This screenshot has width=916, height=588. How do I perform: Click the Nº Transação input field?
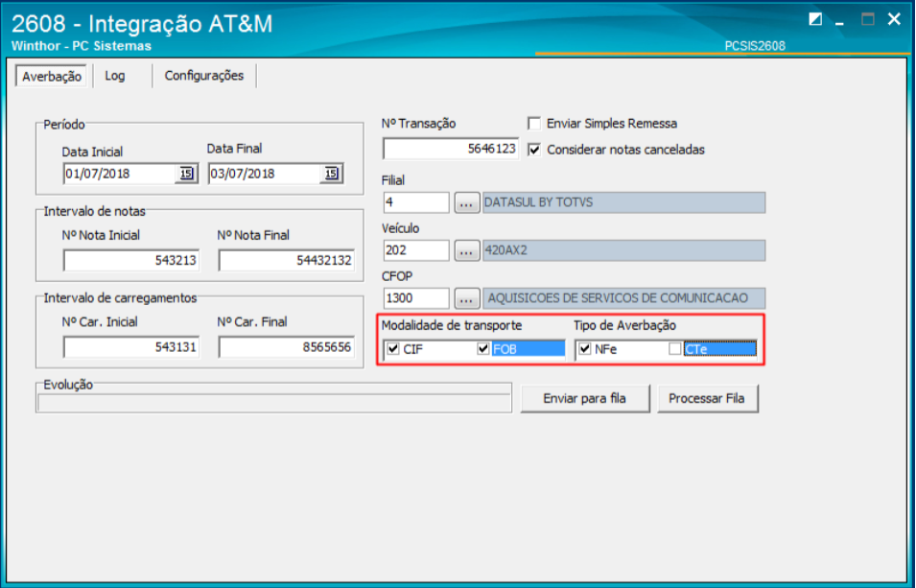point(451,149)
